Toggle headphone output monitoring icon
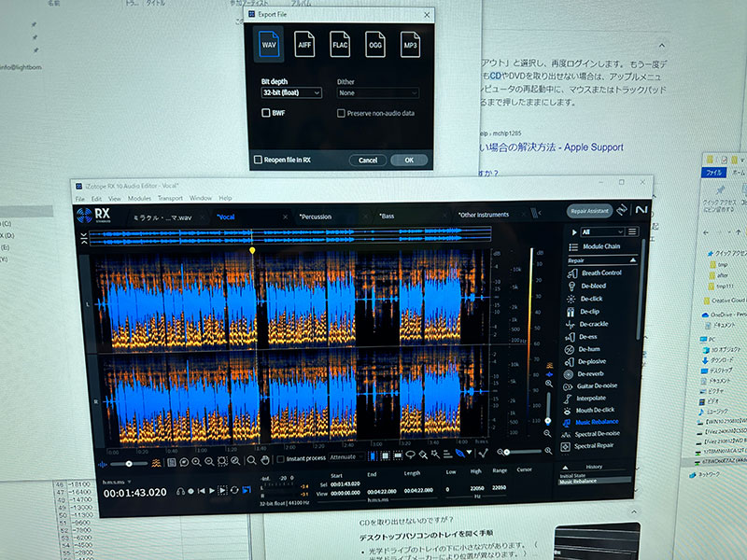 (x=180, y=491)
